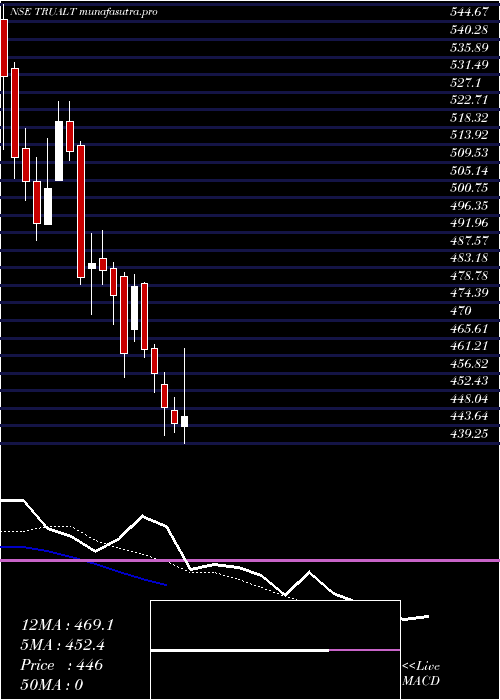Select the 487.57 price axis label

(469, 241)
